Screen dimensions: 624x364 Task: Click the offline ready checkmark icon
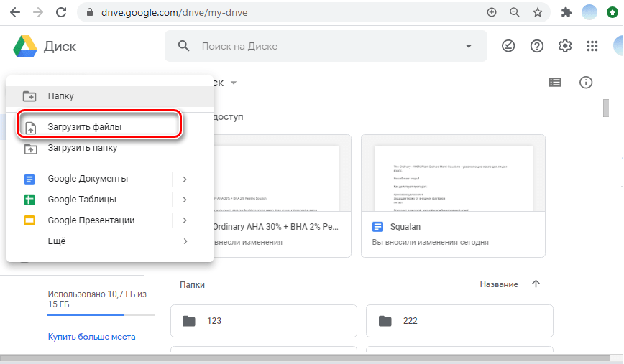tap(508, 46)
